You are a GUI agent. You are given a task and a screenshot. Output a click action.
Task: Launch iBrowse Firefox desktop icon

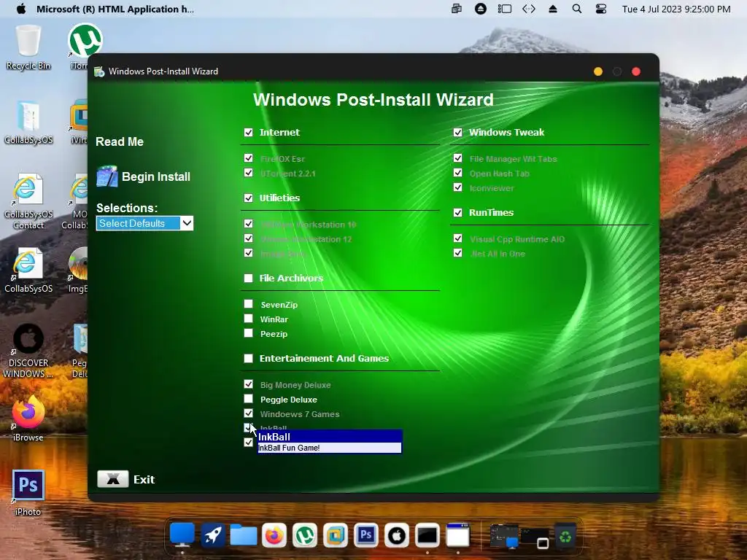coord(28,419)
